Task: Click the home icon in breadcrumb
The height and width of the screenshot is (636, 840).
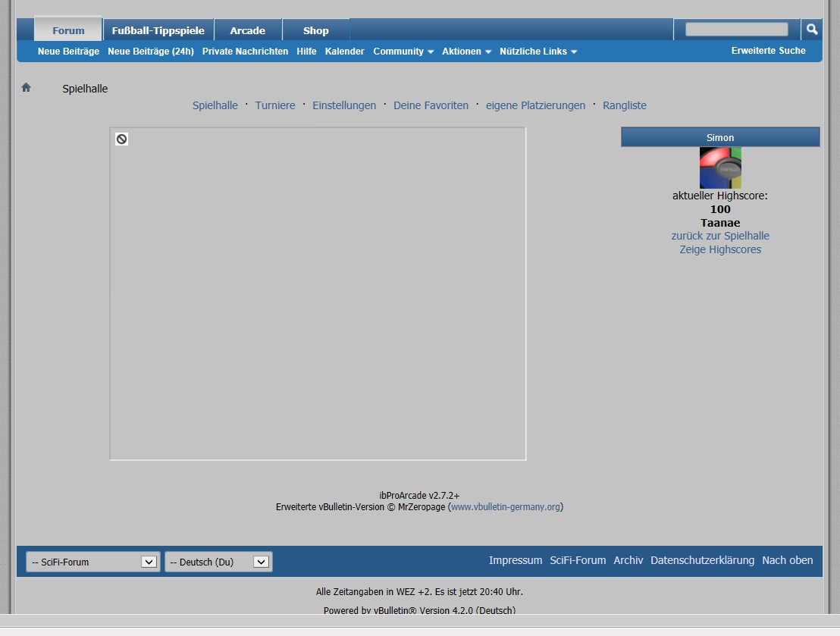Action: click(x=27, y=88)
